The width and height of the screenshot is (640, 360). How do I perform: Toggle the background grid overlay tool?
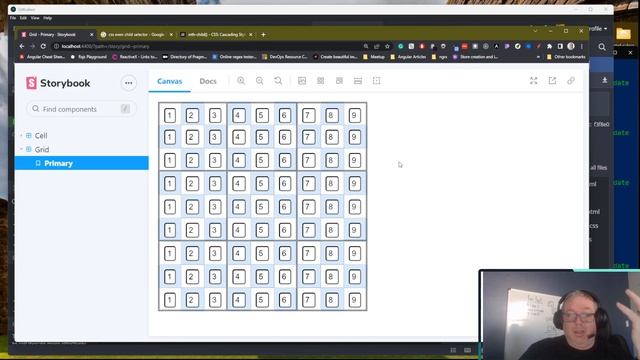(x=321, y=81)
